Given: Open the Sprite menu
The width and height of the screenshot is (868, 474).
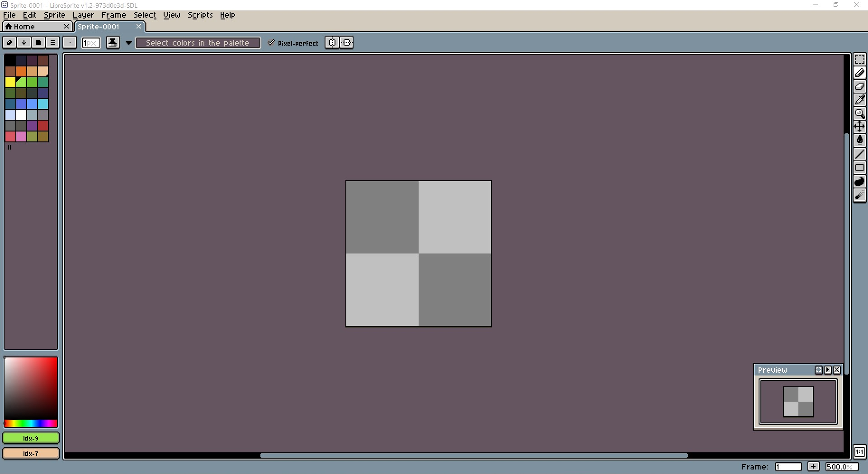Looking at the screenshot, I should [55, 15].
